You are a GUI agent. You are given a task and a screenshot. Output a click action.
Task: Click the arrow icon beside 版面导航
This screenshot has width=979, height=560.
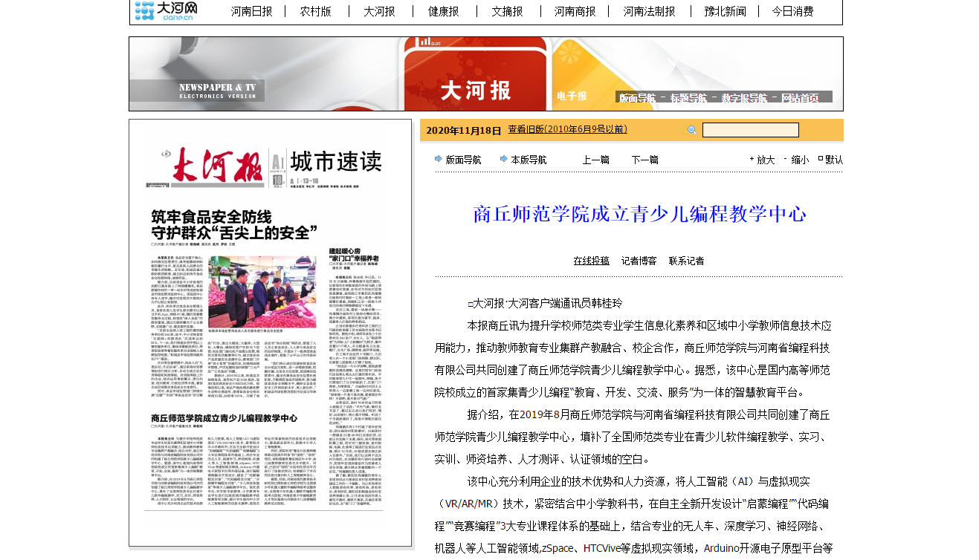click(x=439, y=159)
